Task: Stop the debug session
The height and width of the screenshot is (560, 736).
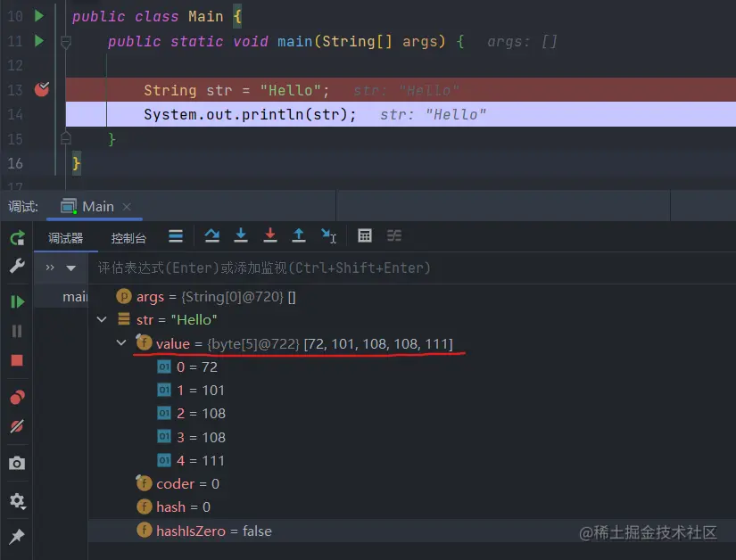Action: pos(17,360)
